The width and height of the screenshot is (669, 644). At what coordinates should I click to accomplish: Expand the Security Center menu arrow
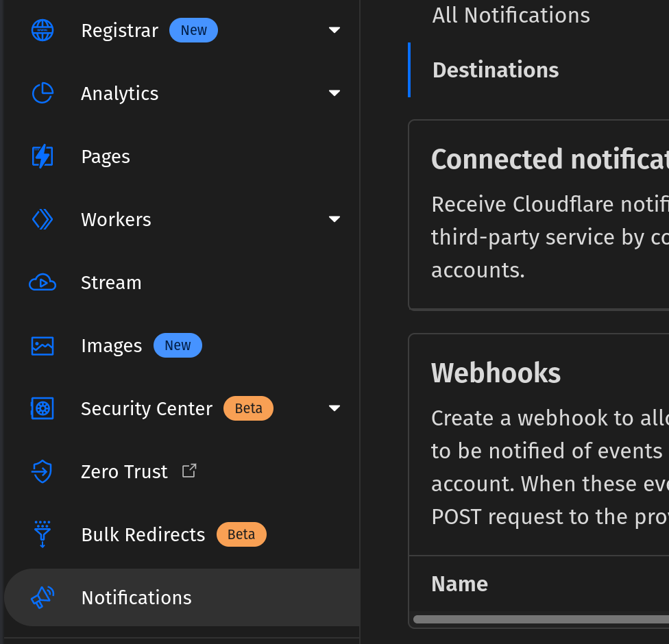tap(334, 408)
